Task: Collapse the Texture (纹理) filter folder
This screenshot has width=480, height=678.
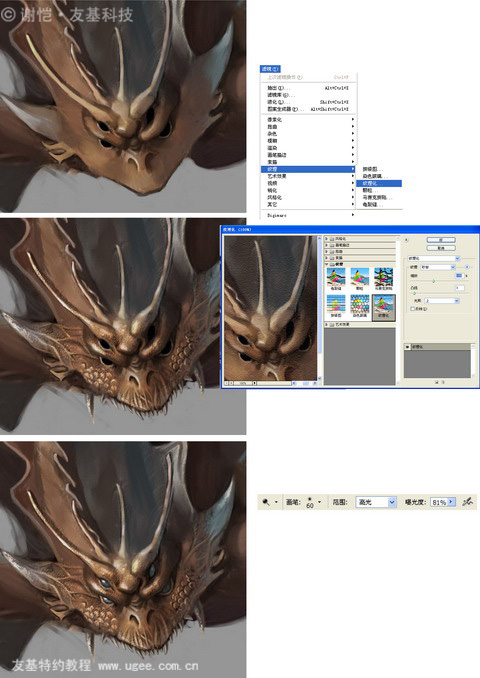Action: point(326,264)
